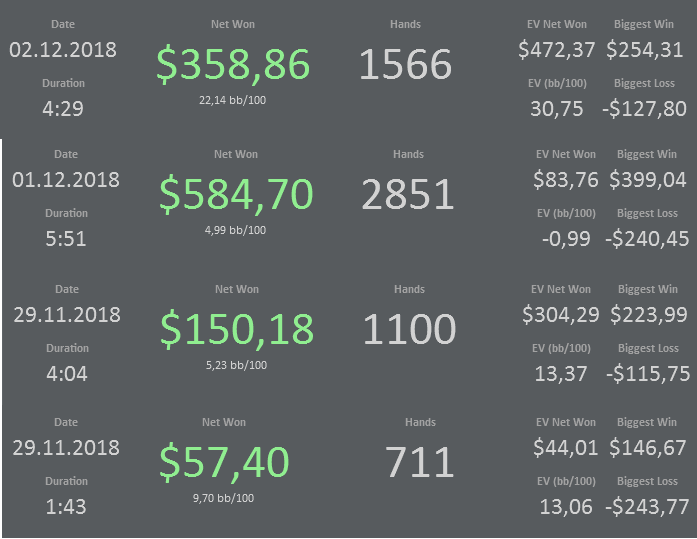The height and width of the screenshot is (539, 697).
Task: Click the $472,37 EV net won value
Action: [x=557, y=50]
